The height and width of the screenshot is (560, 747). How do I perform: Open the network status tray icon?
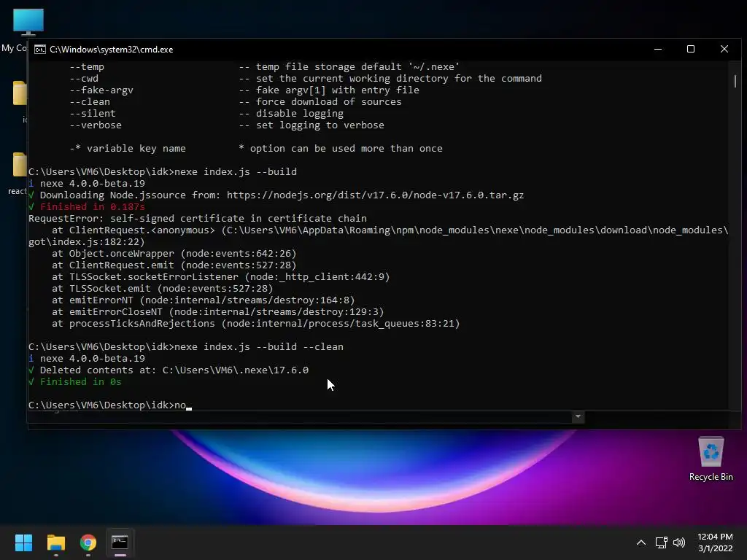point(661,542)
